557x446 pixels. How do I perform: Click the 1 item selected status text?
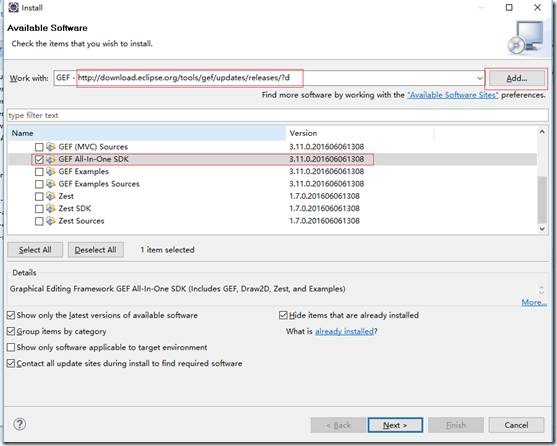pyautogui.click(x=167, y=250)
